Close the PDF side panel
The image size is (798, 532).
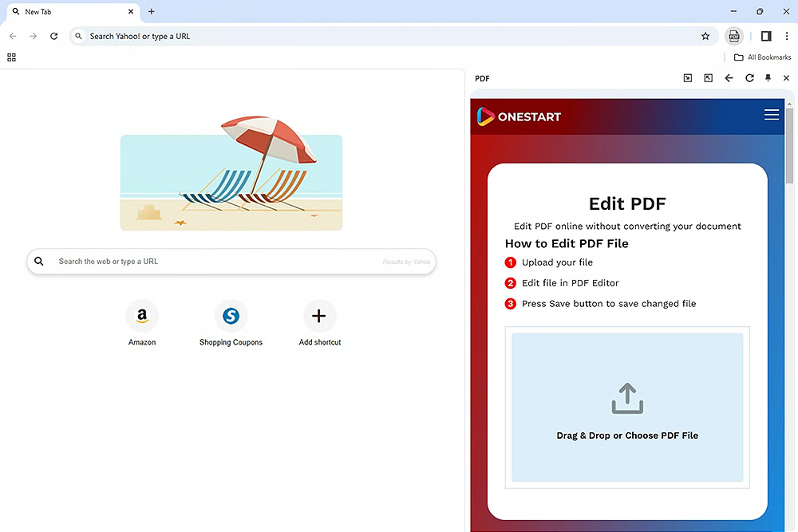pyautogui.click(x=786, y=78)
